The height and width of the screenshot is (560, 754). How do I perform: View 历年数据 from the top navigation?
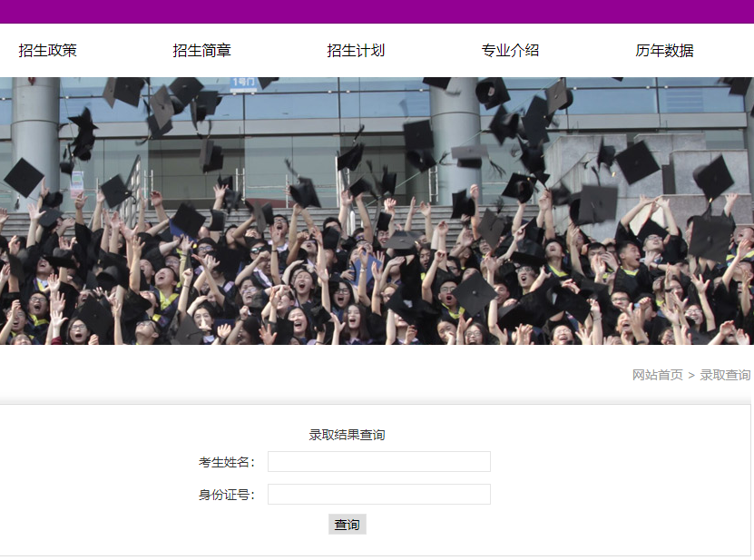click(x=664, y=51)
